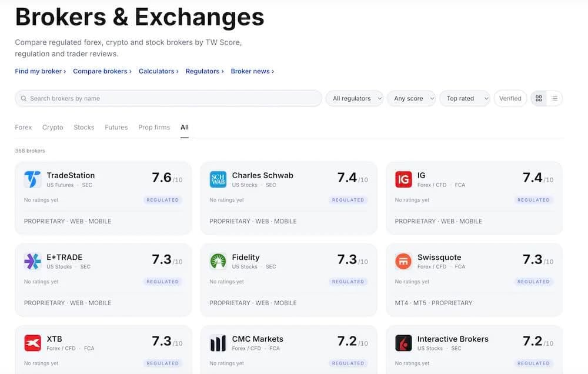Click 'Forex / CFD' label on XTB card

pos(61,349)
